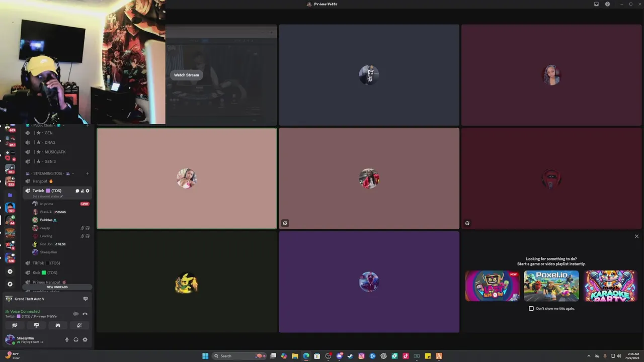Select the Hangout voice channel
This screenshot has height=362, width=644.
pos(58,181)
